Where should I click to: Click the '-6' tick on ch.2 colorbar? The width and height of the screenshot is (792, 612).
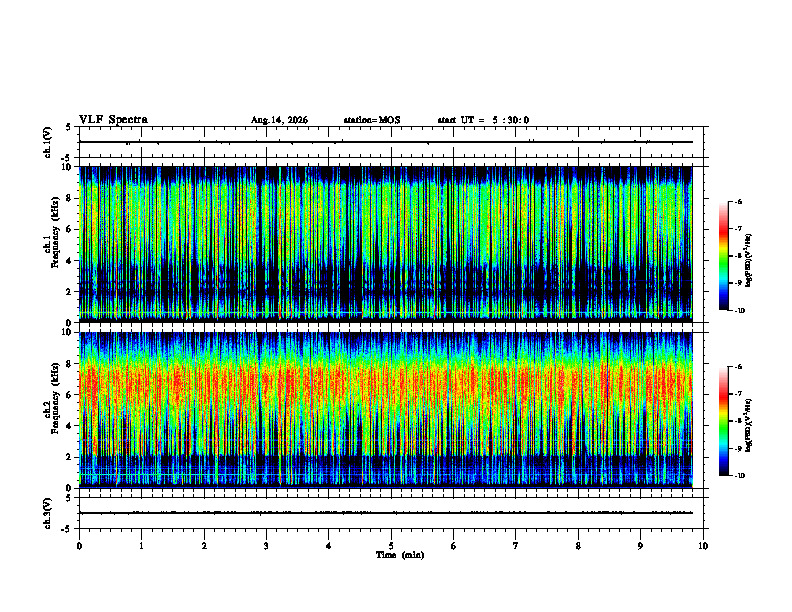(737, 367)
